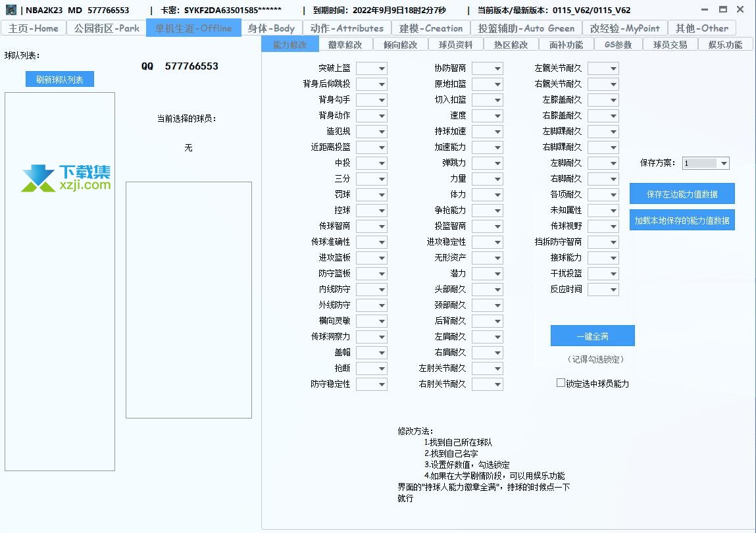Select the 娱乐功能 sub-tab

tap(725, 45)
